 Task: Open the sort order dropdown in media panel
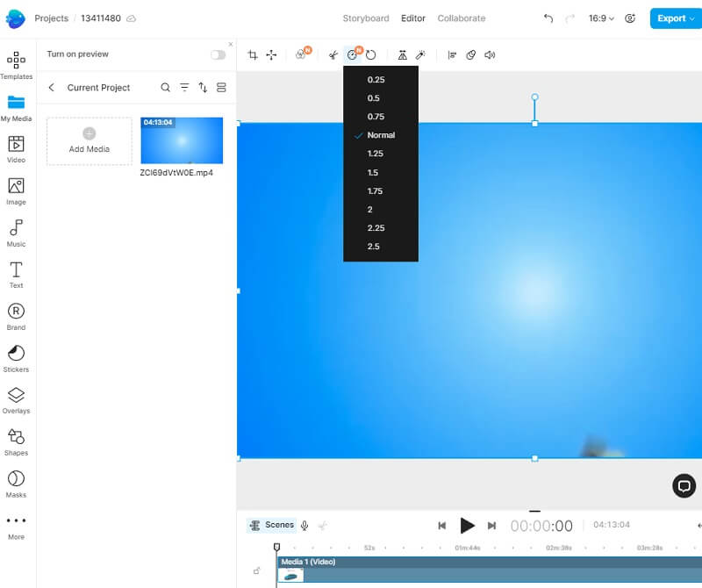[x=202, y=88]
